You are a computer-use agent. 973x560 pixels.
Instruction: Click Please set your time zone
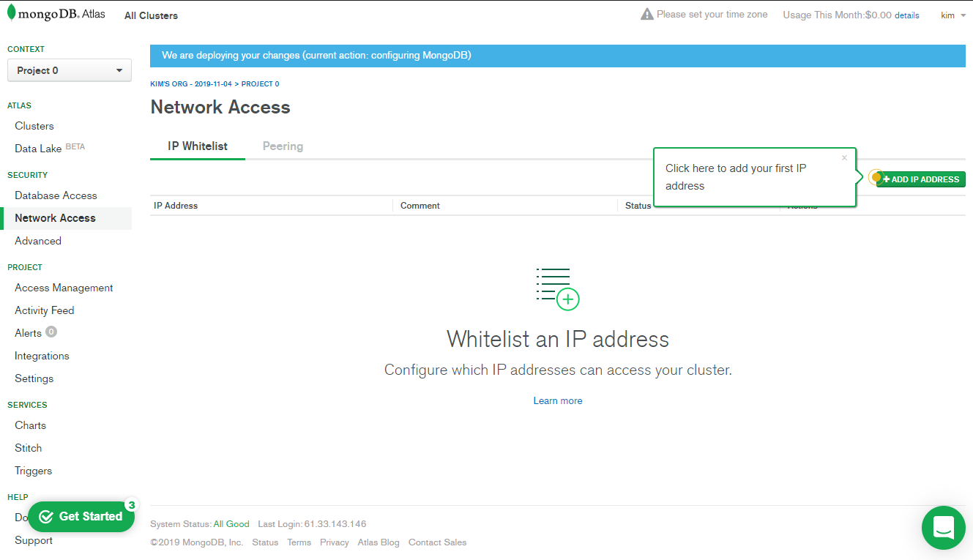coord(712,15)
